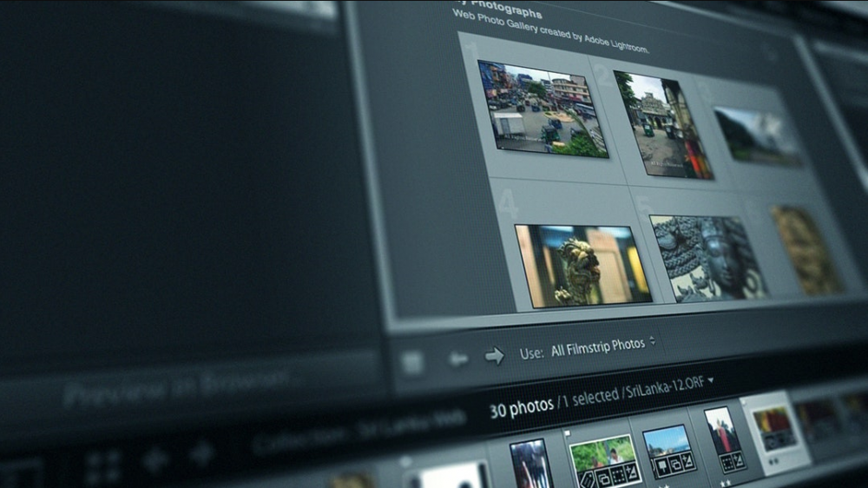This screenshot has width=868, height=488.
Task: Select the coastal blue sky filmstrip thumbnail
Action: click(x=668, y=451)
